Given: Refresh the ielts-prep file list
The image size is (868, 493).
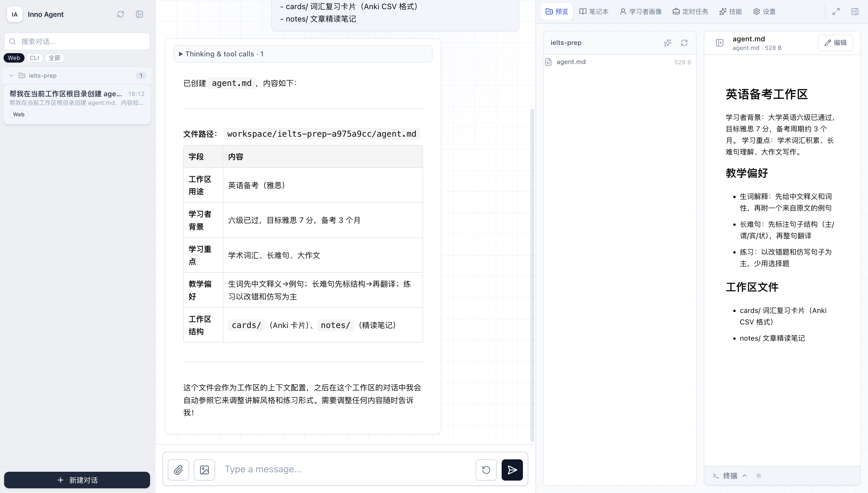Looking at the screenshot, I should tap(684, 43).
